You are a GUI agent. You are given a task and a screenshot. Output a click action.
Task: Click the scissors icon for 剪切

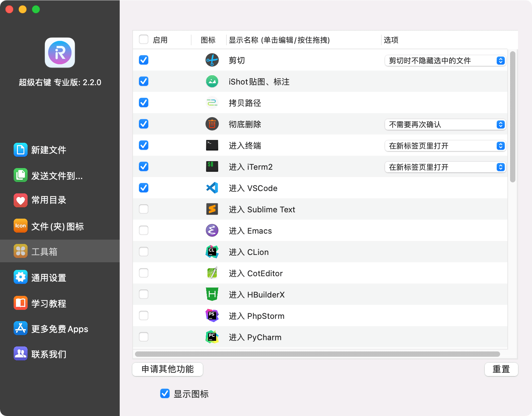tap(212, 60)
